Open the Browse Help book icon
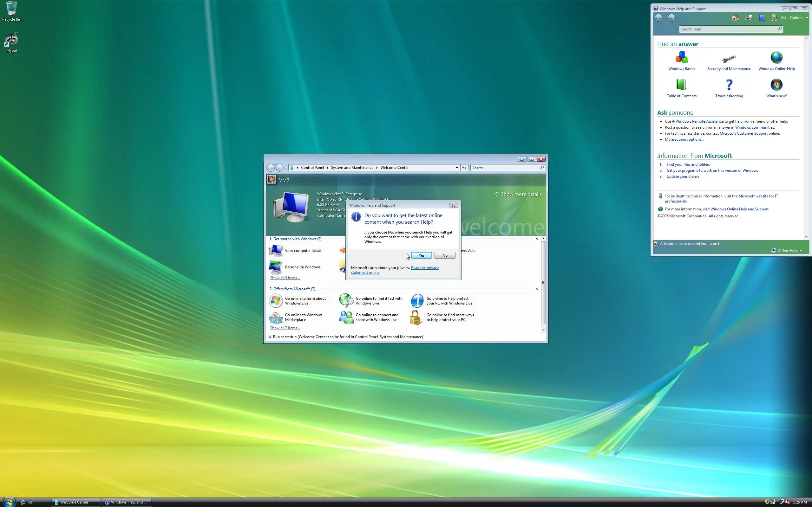 pos(761,18)
